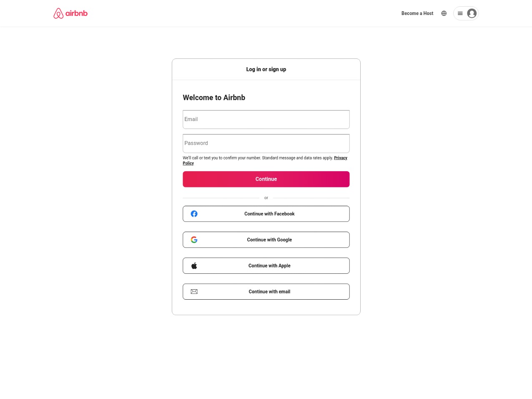The image size is (532, 399).
Task: Click the Facebook logo icon
Action: [194, 214]
